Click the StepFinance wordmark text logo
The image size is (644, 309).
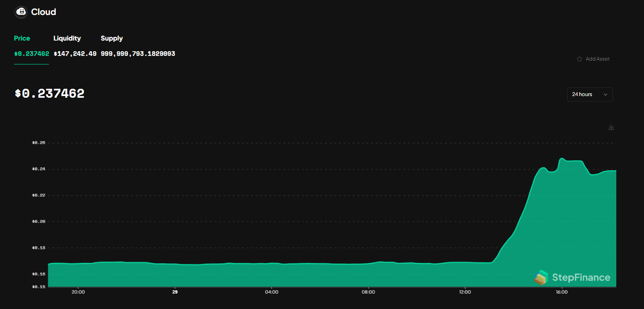[581, 277]
